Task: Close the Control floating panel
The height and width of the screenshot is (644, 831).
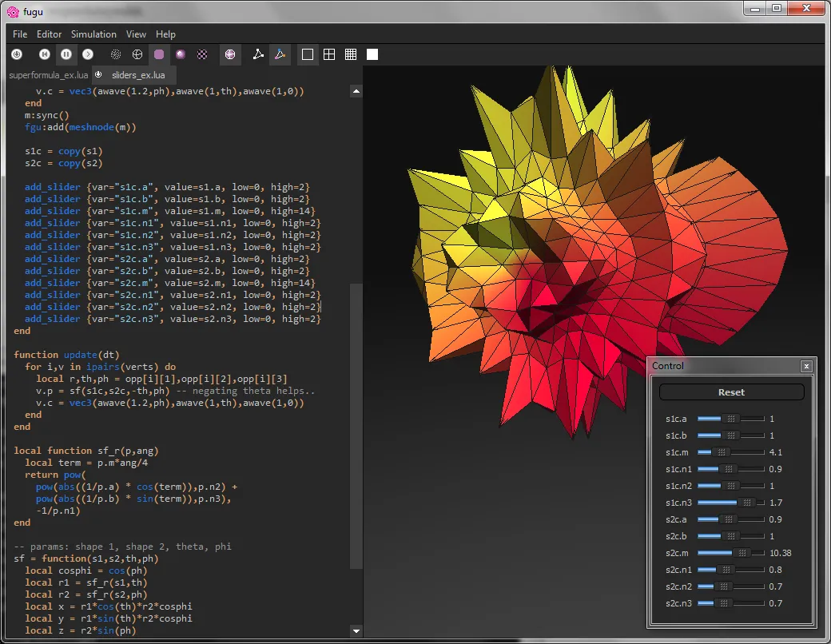Action: [x=806, y=366]
